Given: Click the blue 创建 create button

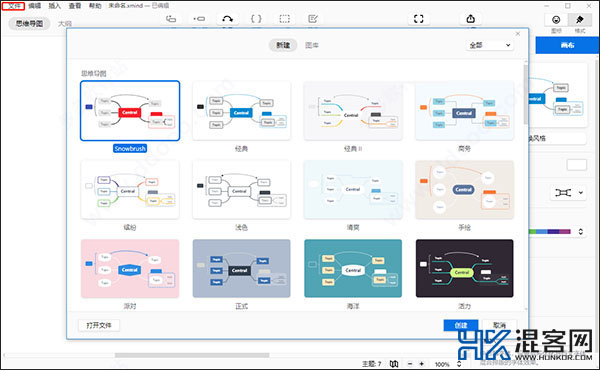Looking at the screenshot, I should pyautogui.click(x=461, y=325).
